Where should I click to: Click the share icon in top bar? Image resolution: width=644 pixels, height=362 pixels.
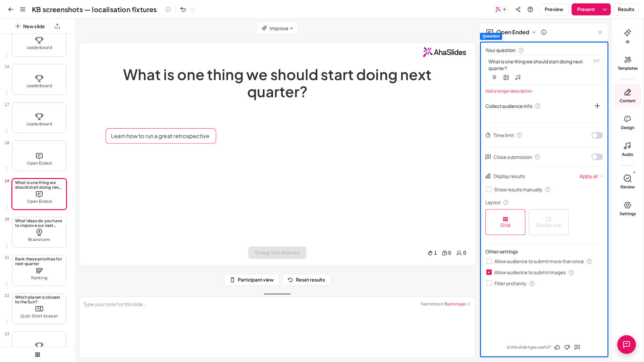[518, 9]
